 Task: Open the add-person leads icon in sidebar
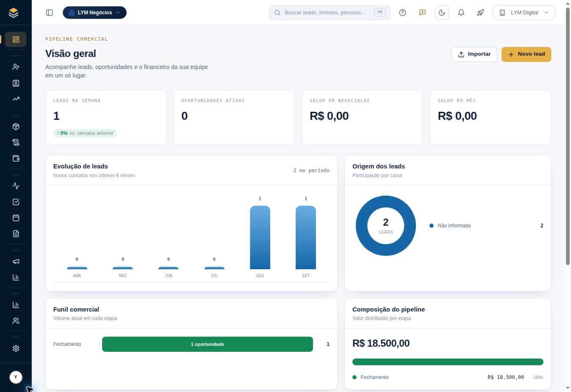coord(16,67)
